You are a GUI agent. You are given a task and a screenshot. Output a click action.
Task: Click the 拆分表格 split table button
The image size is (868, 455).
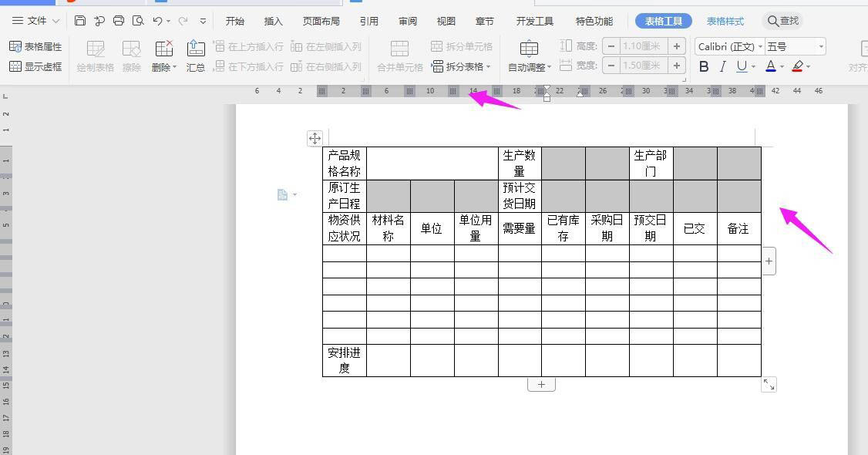(459, 67)
